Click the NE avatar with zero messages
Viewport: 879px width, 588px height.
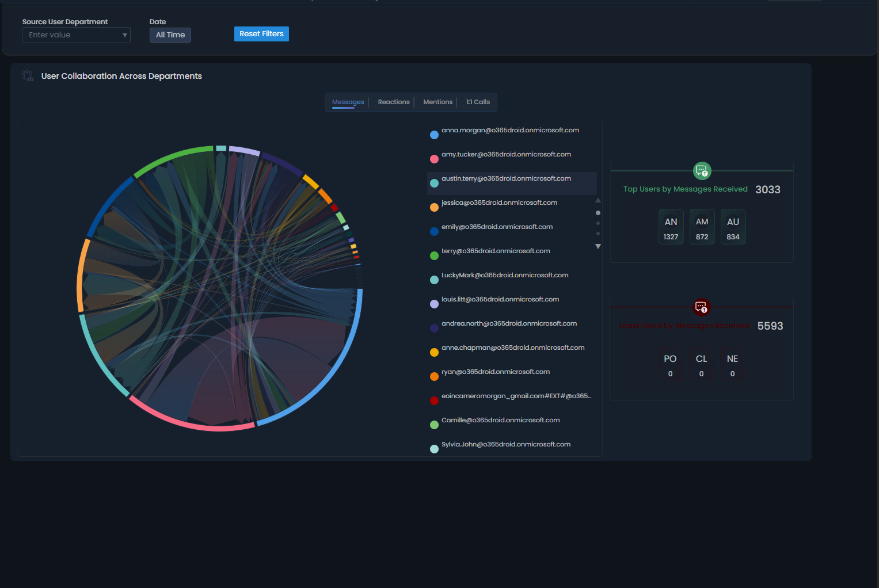[x=732, y=364]
